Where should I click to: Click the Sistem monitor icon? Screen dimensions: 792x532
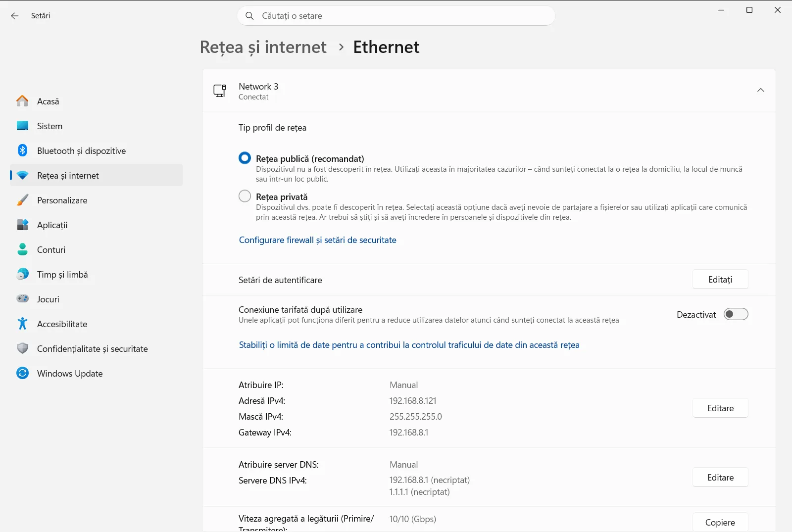click(x=22, y=126)
